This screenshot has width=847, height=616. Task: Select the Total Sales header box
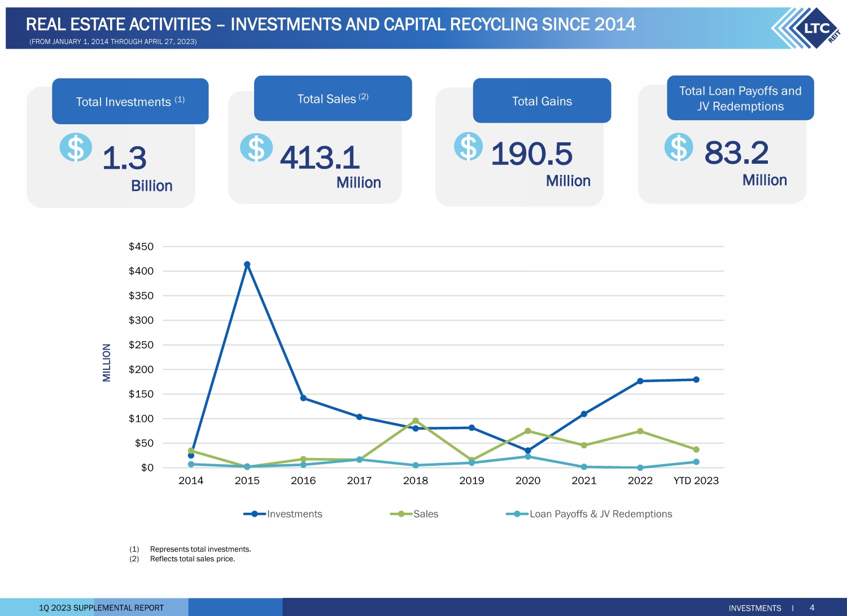tap(333, 99)
